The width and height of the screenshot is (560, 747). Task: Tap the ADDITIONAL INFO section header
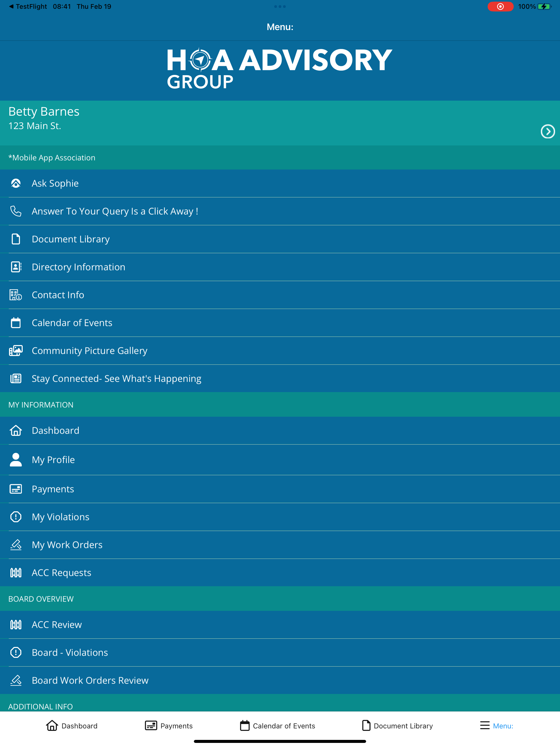click(x=280, y=703)
